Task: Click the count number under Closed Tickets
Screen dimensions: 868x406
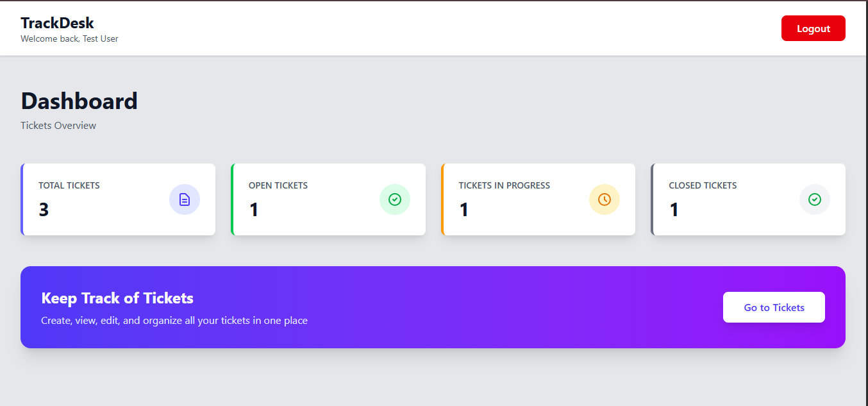Action: click(674, 210)
